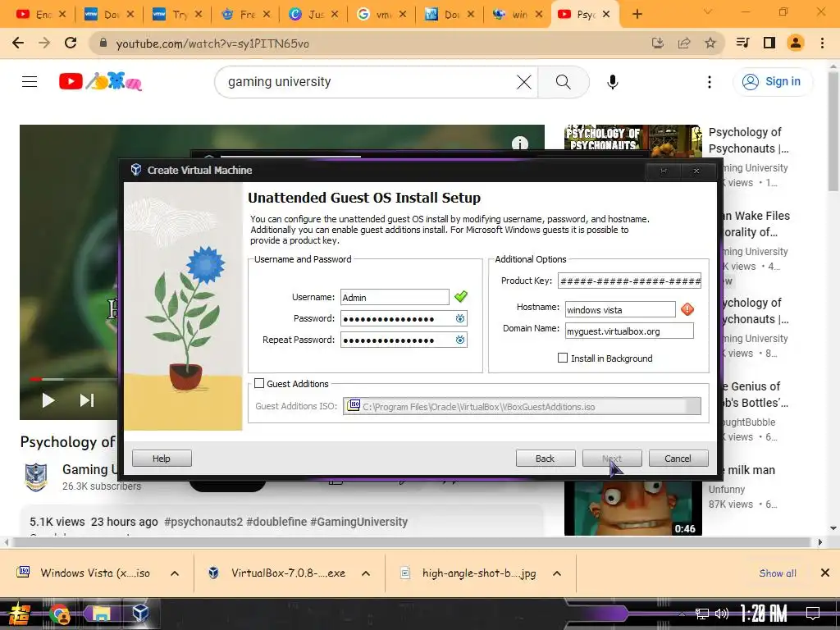The image size is (840, 630).
Task: Expand high-angle-shot jpg download options
Action: coord(557,573)
